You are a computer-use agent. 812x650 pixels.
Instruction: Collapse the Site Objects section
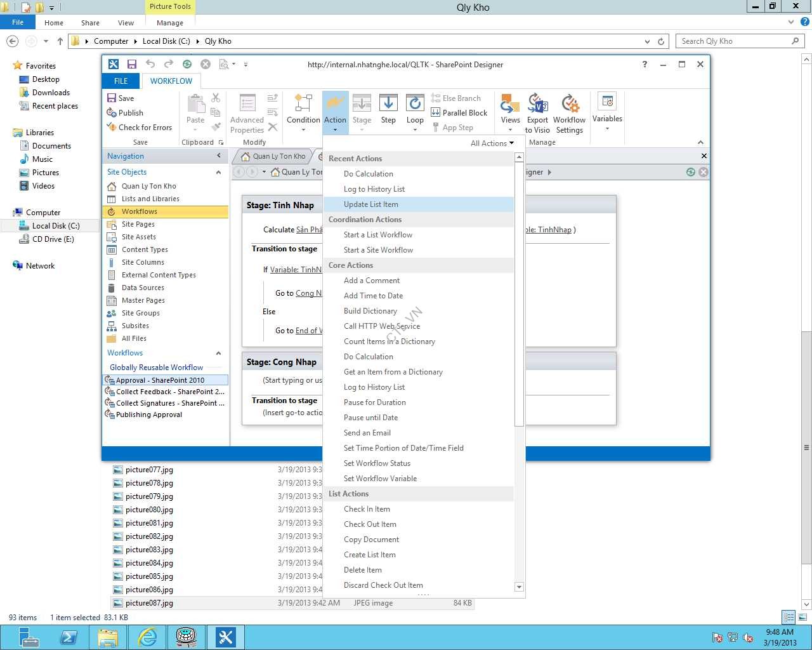pyautogui.click(x=218, y=172)
